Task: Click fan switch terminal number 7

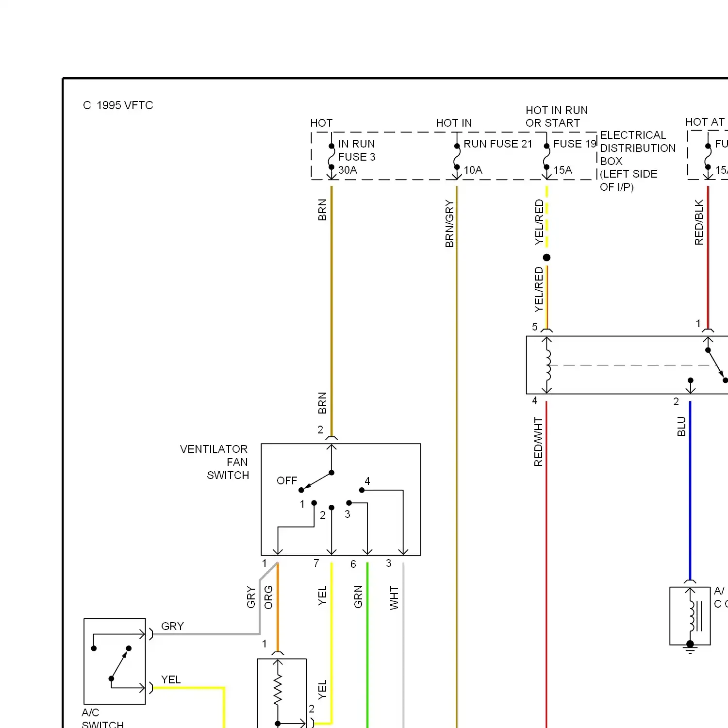Action: click(316, 563)
